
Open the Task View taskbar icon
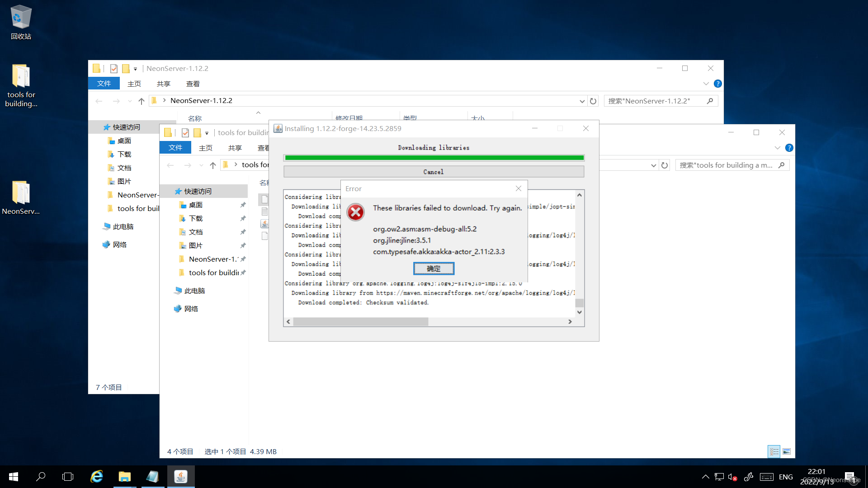click(x=68, y=477)
